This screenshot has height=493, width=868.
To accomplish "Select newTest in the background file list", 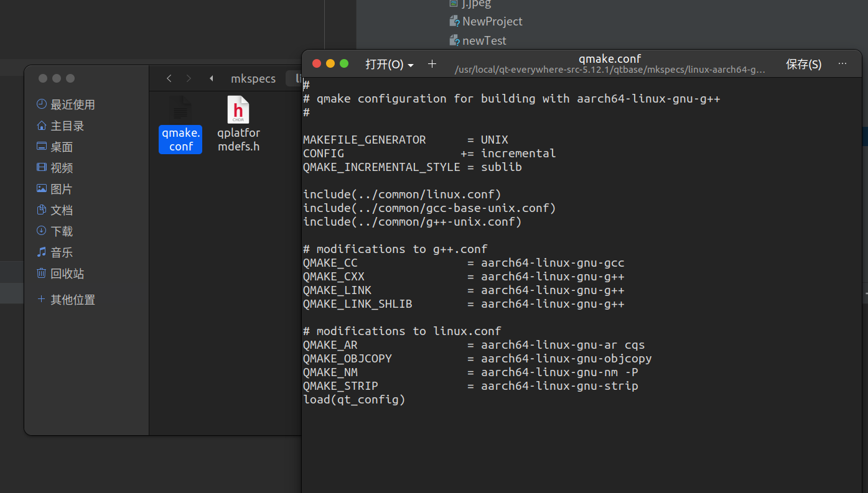I will tap(478, 40).
